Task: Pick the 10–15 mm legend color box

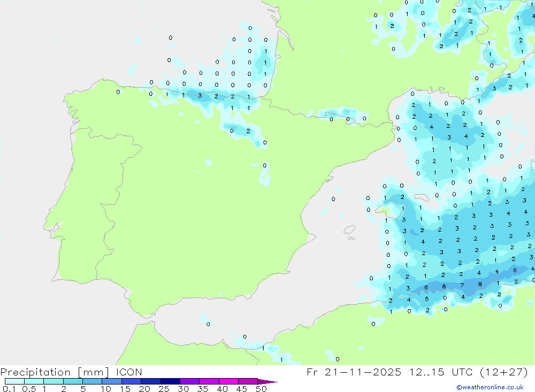Action: [112, 381]
